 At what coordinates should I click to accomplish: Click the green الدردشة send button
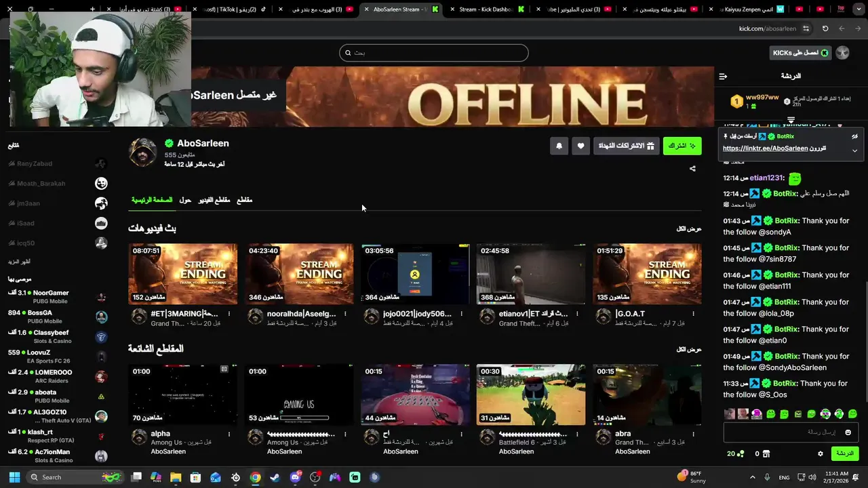coord(844,453)
